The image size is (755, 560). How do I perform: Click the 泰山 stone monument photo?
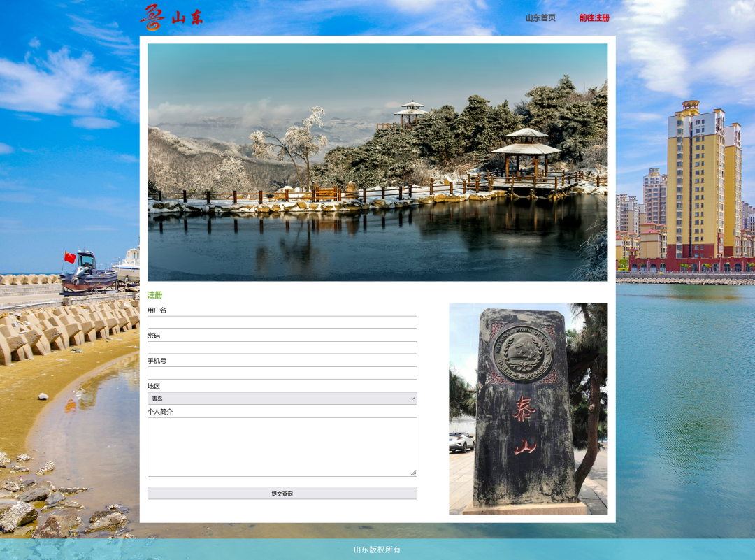click(528, 409)
